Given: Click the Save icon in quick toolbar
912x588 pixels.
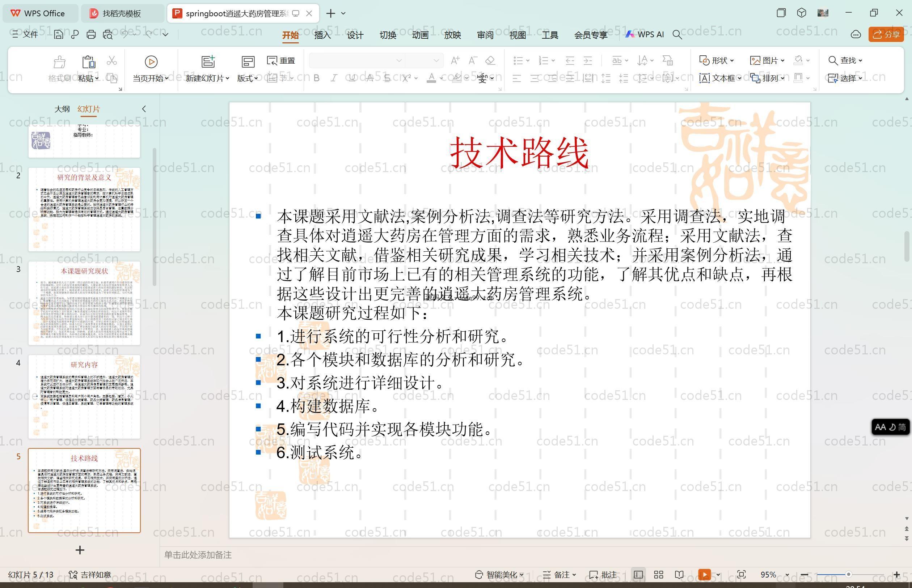Looking at the screenshot, I should coord(59,35).
